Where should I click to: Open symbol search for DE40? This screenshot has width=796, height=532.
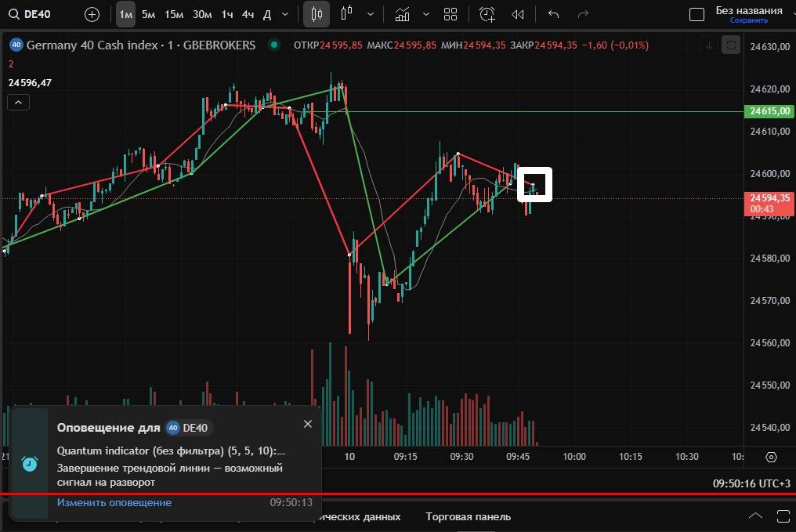30,14
